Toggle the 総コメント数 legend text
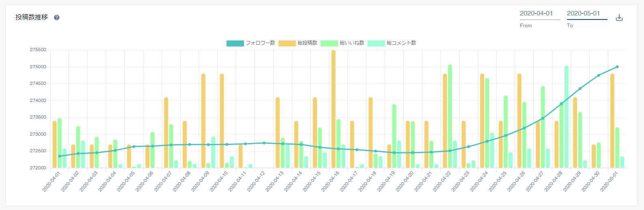Image resolution: width=644 pixels, height=210 pixels. (x=401, y=43)
